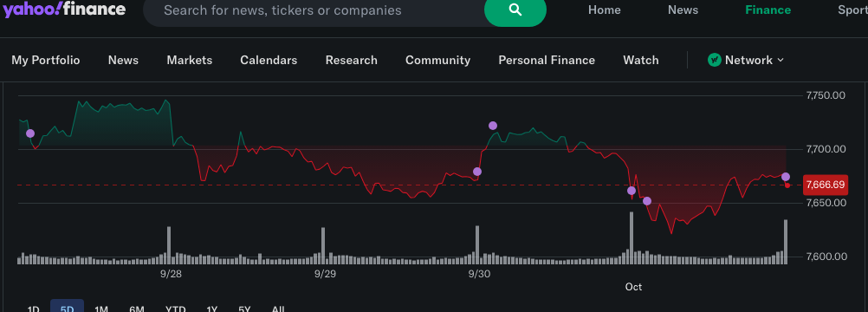
Task: Click the 9/29 date label
Action: (x=325, y=274)
